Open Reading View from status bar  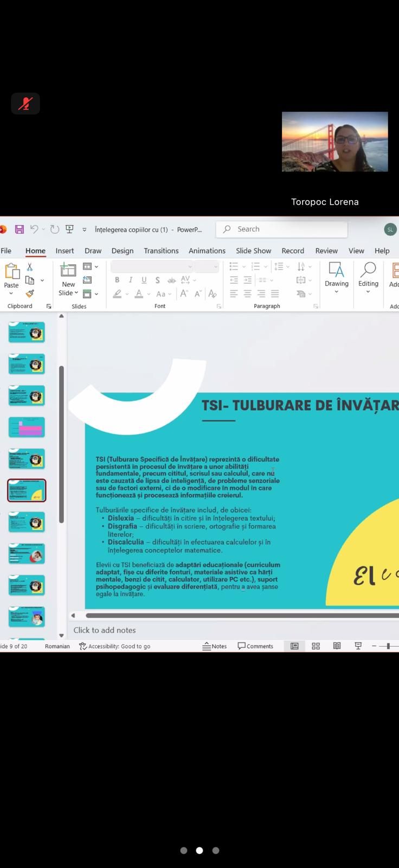[337, 646]
